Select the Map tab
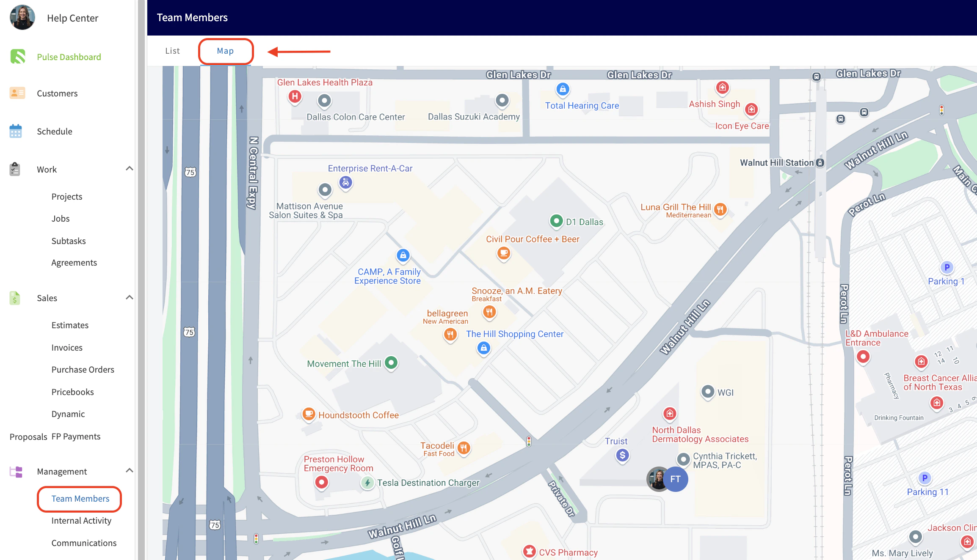The width and height of the screenshot is (977, 560). [x=226, y=51]
